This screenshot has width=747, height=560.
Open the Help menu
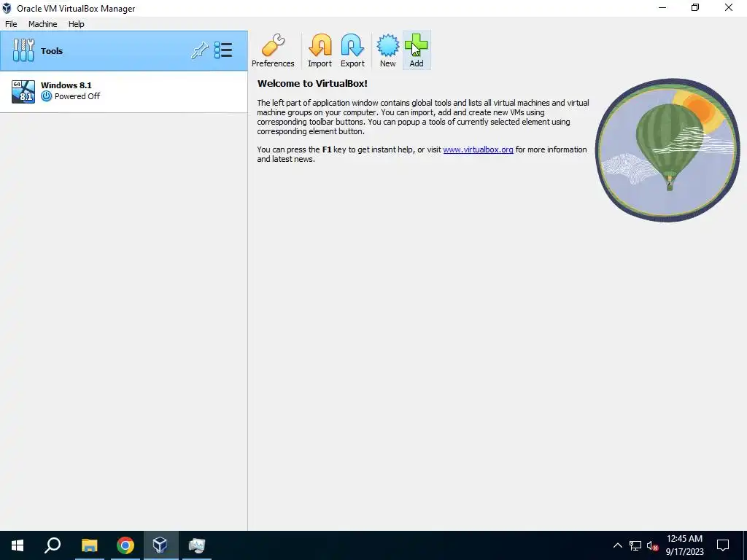coord(76,24)
